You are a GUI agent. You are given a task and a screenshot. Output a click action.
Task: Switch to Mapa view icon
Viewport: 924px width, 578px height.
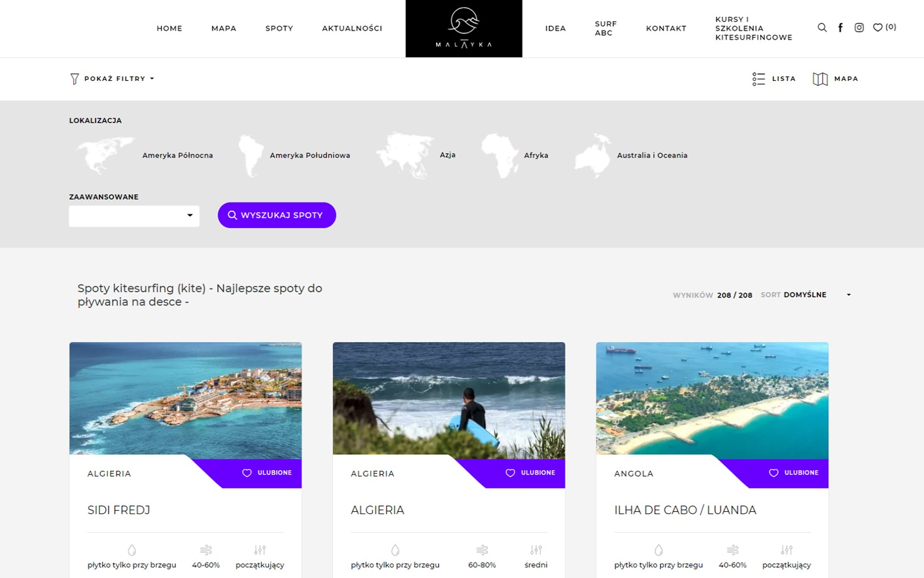pos(820,79)
